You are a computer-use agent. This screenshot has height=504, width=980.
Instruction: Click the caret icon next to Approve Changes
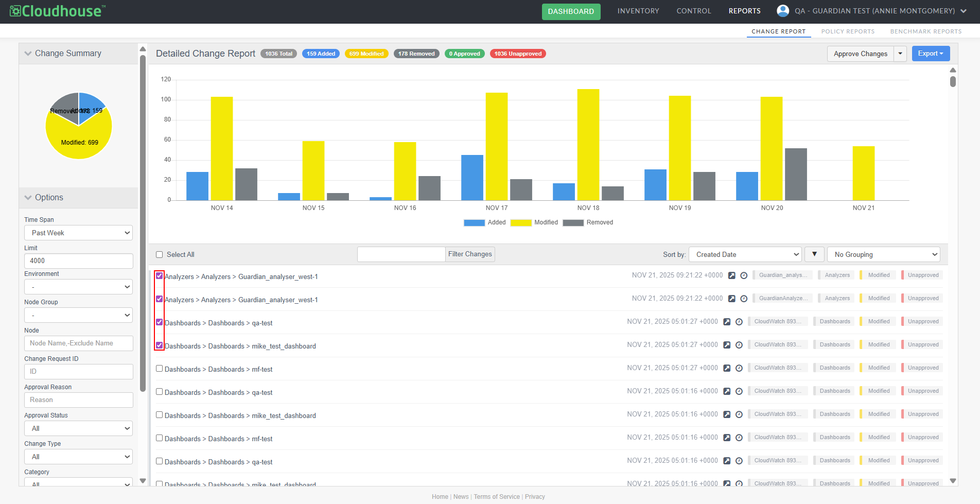click(900, 54)
